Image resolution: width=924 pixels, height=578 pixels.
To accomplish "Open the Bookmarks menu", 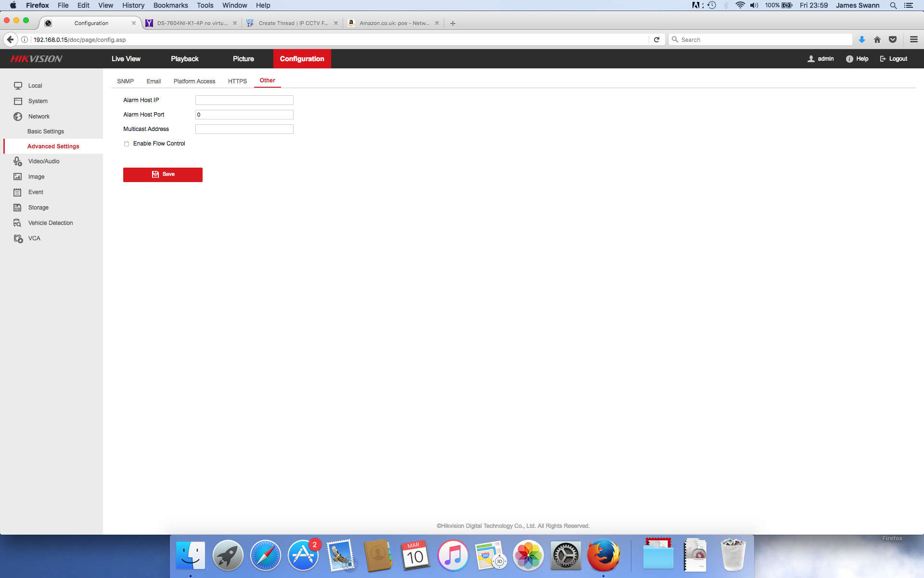I will (170, 5).
